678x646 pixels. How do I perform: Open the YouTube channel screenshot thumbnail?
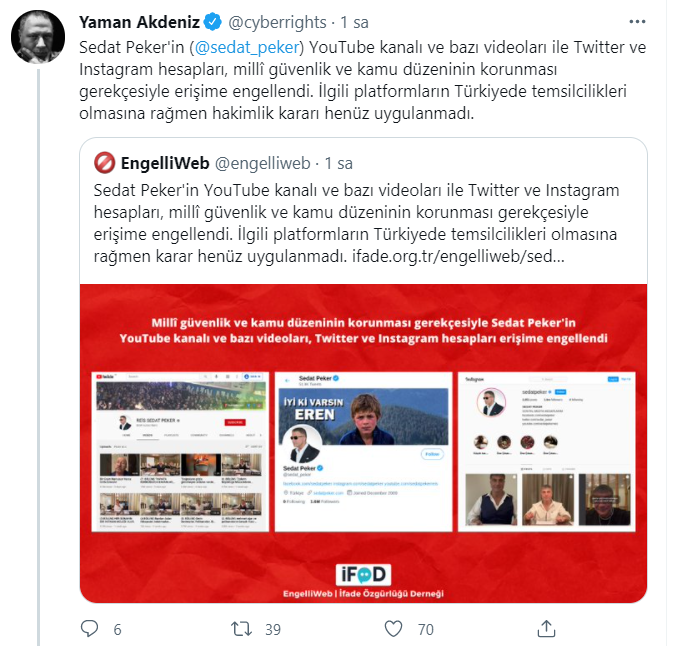(x=180, y=451)
